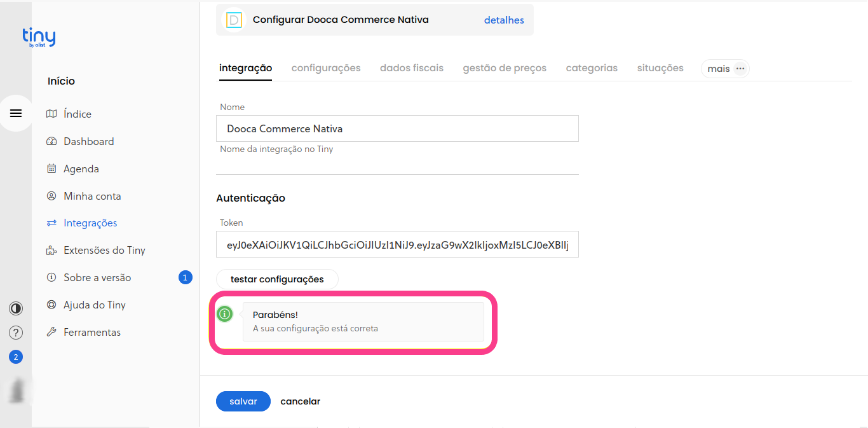Click 'Nome da integração no Tiny' hint

point(276,149)
